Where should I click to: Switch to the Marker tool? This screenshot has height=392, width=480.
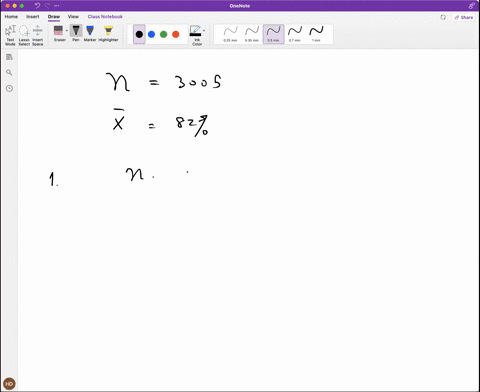click(90, 33)
